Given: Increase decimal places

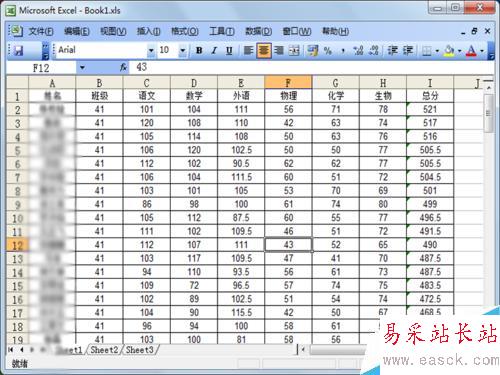Looking at the screenshot, I should (358, 51).
